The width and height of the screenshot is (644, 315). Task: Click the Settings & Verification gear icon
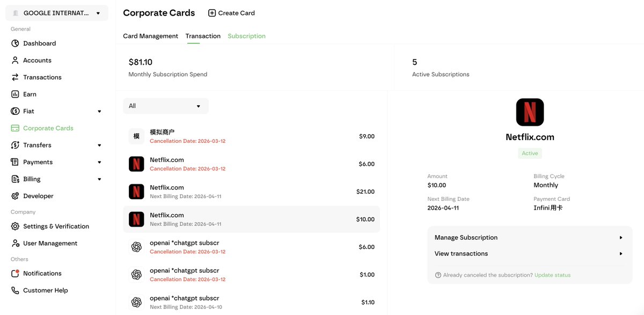(x=15, y=226)
